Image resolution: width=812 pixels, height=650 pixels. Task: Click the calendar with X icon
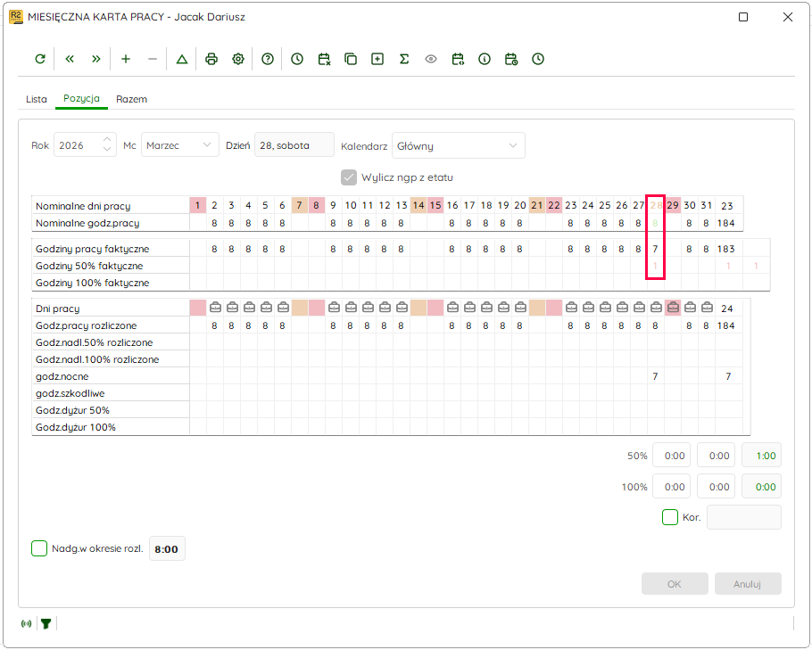pyautogui.click(x=324, y=59)
